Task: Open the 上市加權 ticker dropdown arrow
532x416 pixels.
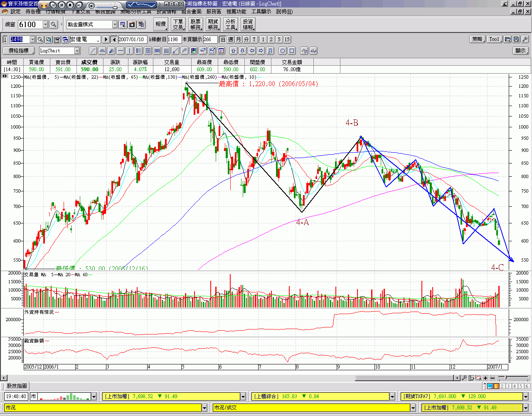Action: pos(243,396)
